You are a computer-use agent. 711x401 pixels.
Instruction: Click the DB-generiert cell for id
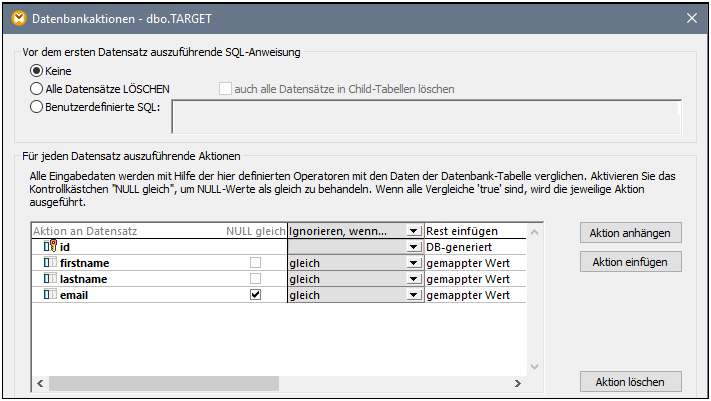(475, 247)
